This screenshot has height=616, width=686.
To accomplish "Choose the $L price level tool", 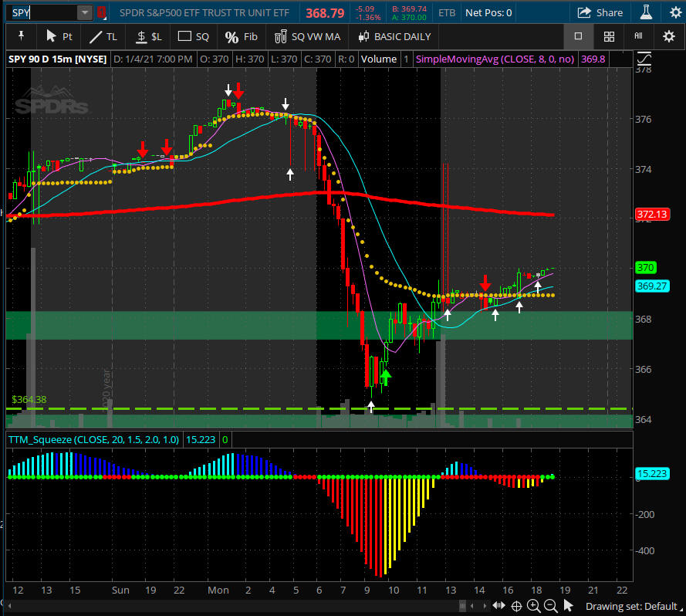I will pos(149,36).
